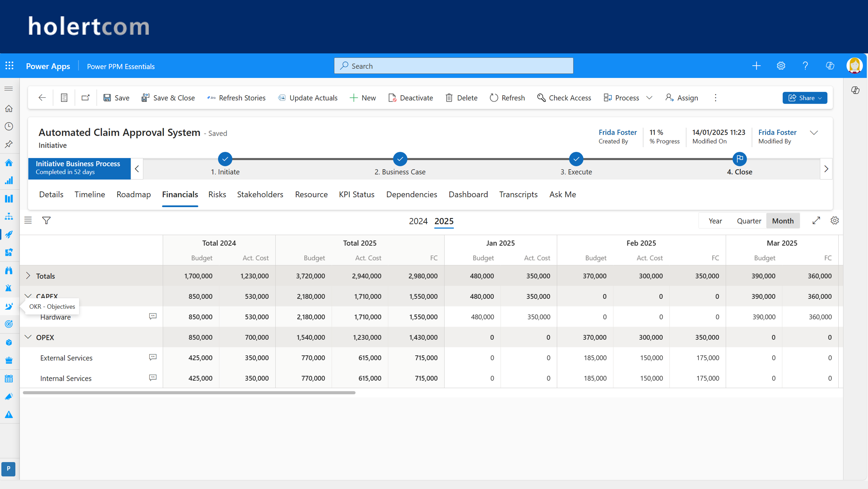
Task: Open the more commands overflow menu
Action: 716,98
